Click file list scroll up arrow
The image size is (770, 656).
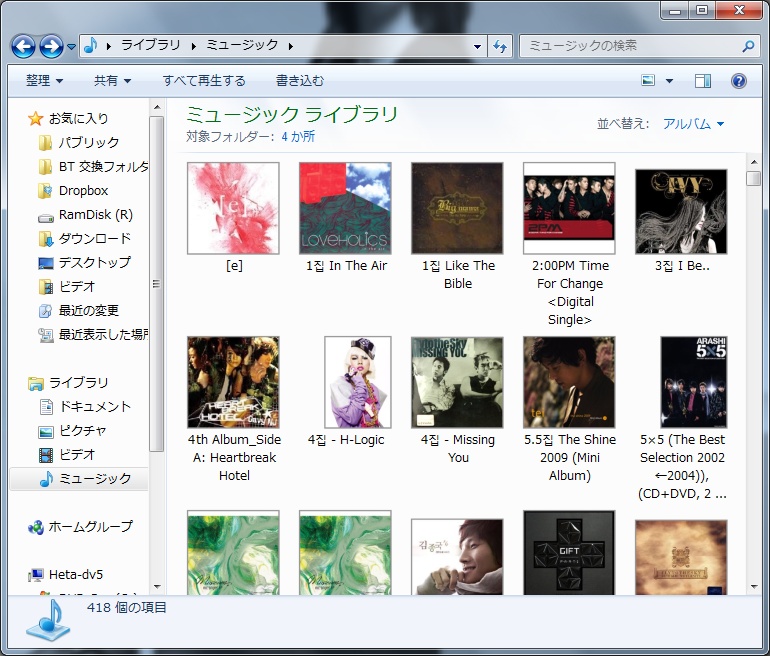(754, 162)
